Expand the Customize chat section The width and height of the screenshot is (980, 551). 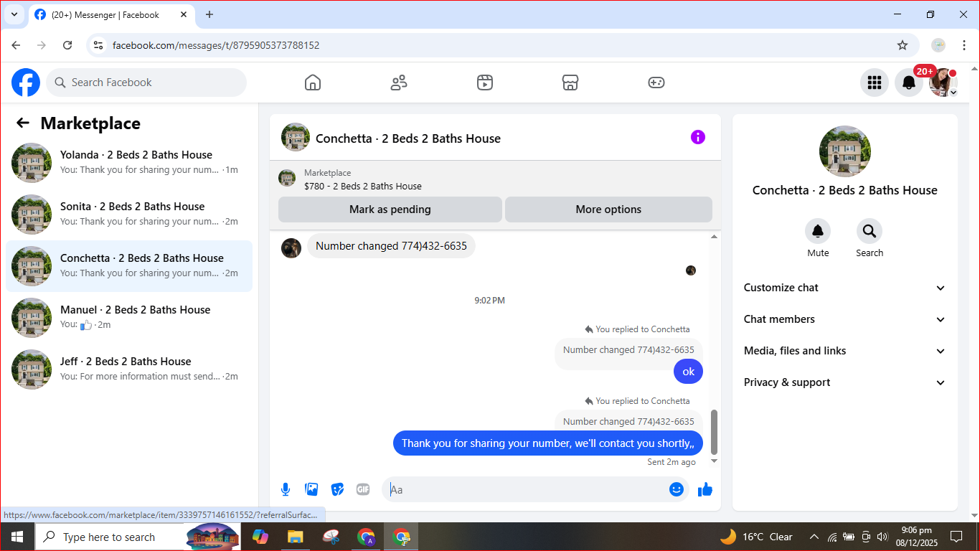(x=845, y=288)
